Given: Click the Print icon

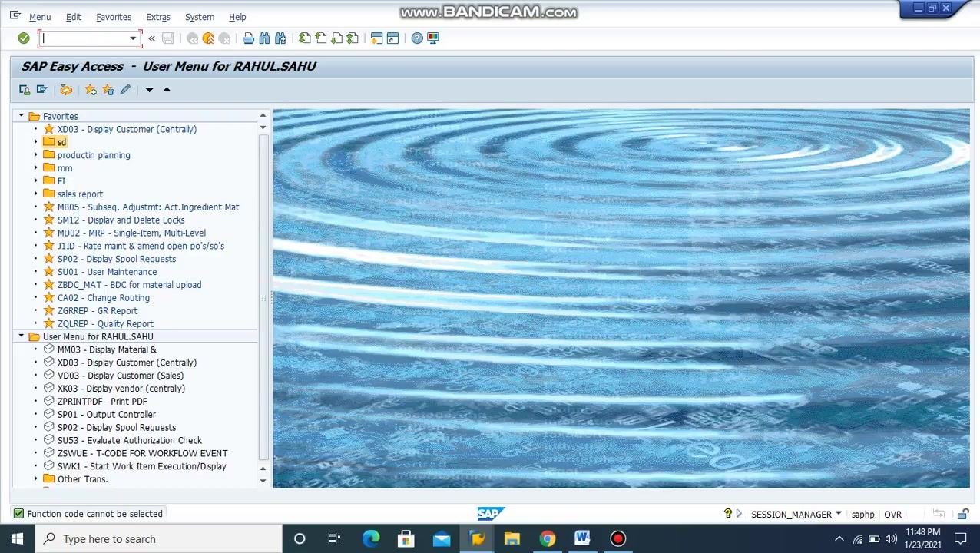Looking at the screenshot, I should point(248,38).
